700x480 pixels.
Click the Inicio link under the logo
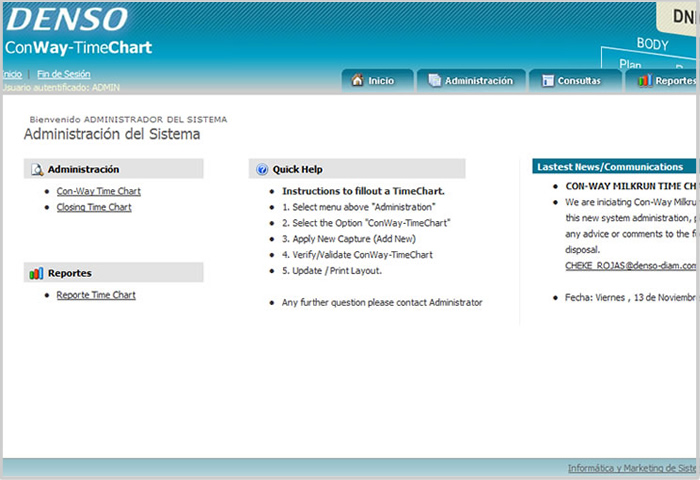point(12,74)
